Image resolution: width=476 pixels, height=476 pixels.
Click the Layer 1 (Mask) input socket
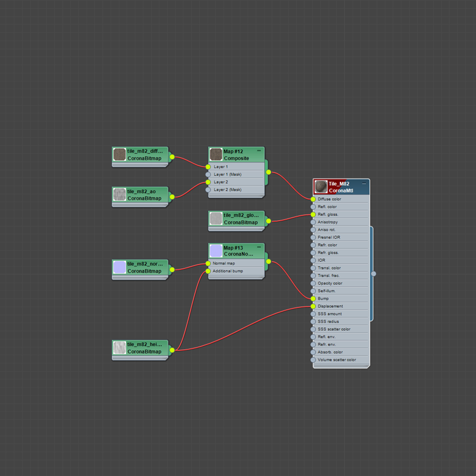tap(208, 174)
